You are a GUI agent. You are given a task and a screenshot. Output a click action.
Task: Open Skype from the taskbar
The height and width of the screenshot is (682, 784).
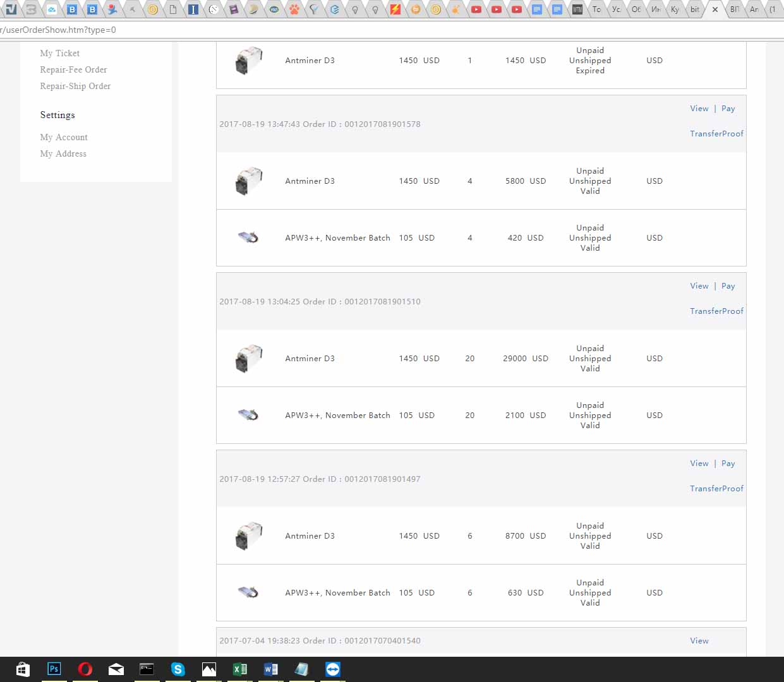(x=178, y=669)
